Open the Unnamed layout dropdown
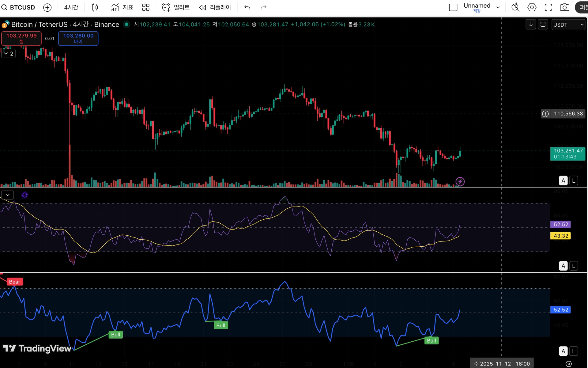 pos(498,7)
